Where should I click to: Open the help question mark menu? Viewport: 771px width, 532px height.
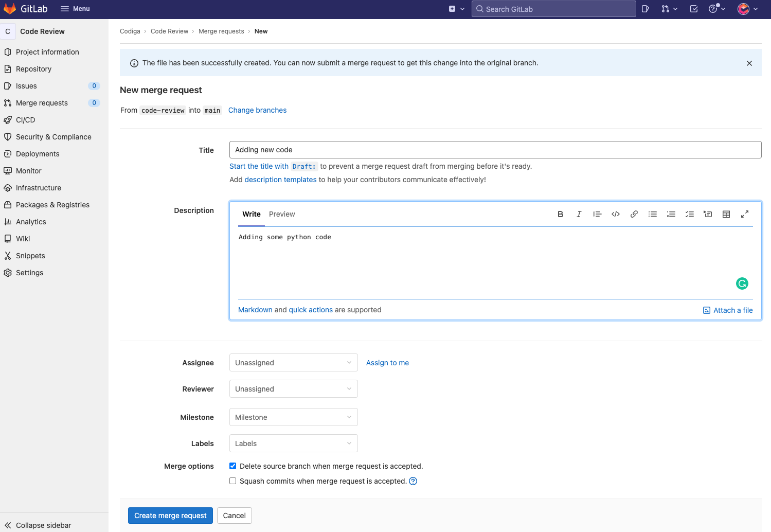pos(717,9)
